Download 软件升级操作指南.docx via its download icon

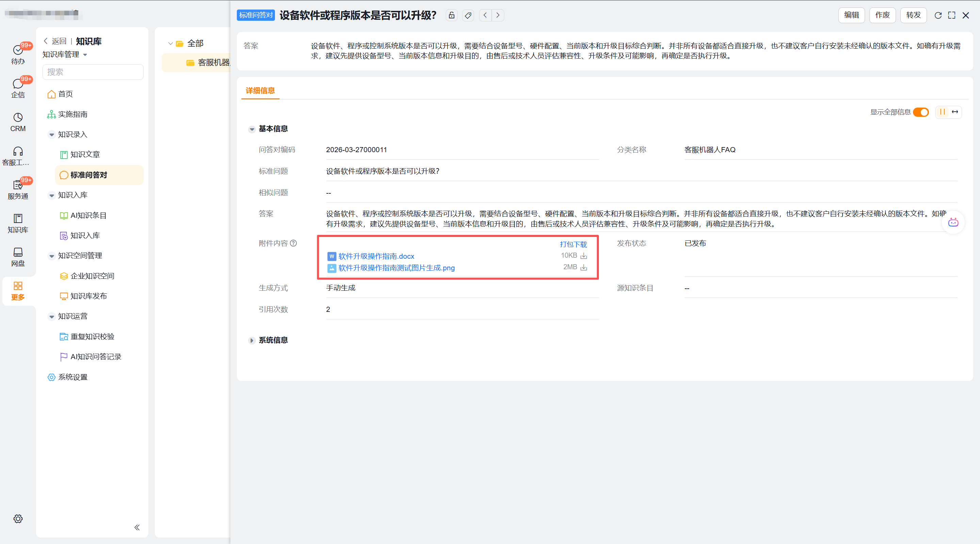pos(584,256)
